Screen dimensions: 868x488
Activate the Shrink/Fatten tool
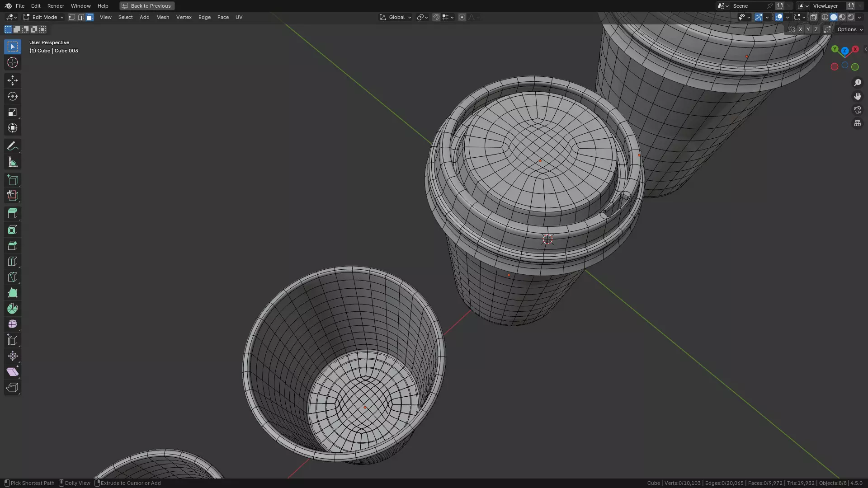click(x=13, y=356)
